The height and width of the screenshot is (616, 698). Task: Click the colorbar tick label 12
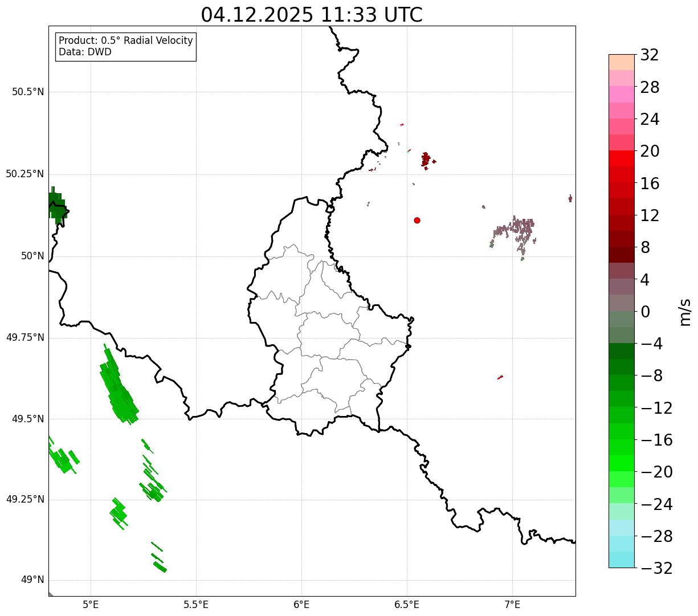click(650, 215)
